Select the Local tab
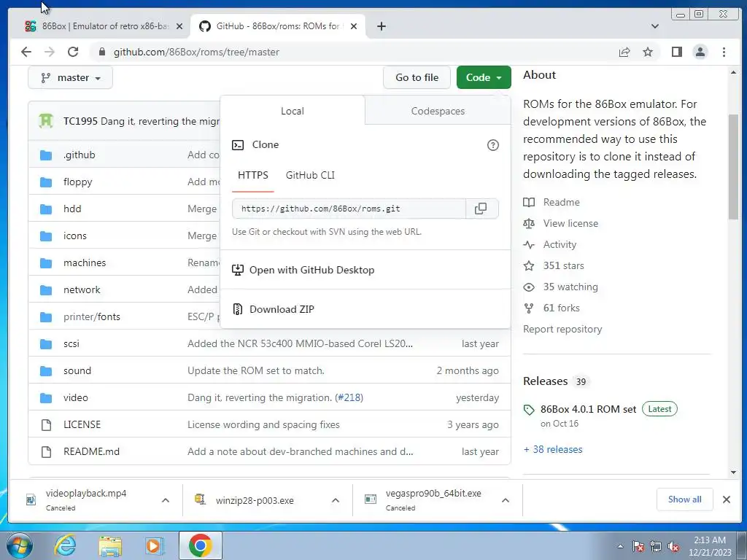This screenshot has width=747, height=560. [293, 111]
